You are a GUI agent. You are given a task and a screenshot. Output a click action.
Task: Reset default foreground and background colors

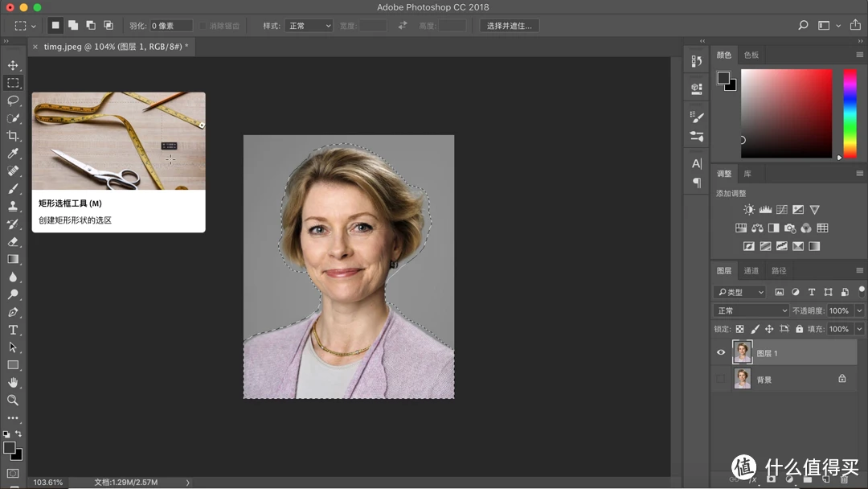(x=6, y=434)
